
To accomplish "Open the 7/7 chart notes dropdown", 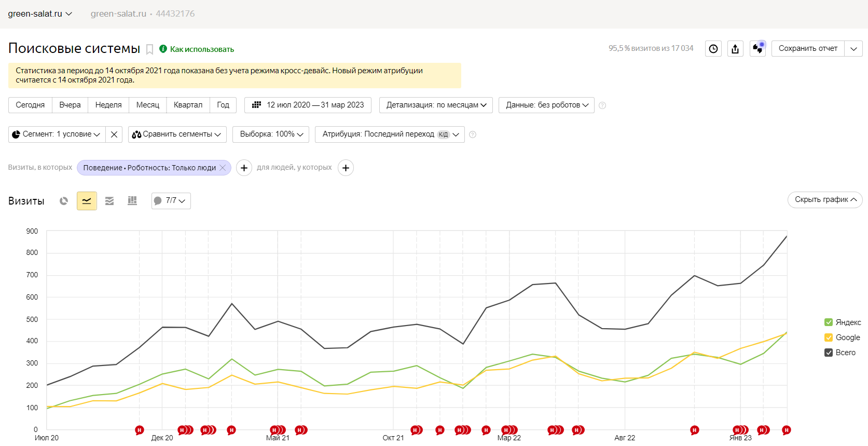I will coord(171,201).
